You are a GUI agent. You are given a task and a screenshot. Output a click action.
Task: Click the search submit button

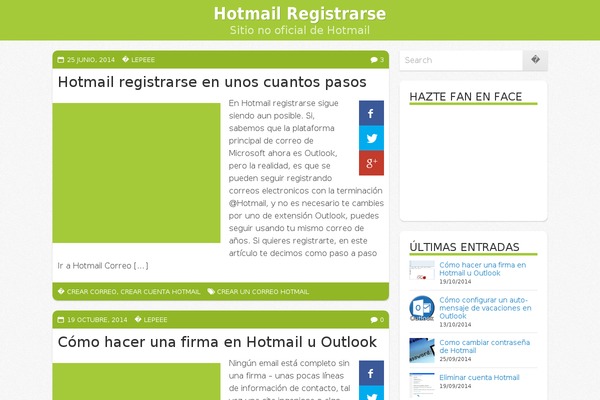535,60
